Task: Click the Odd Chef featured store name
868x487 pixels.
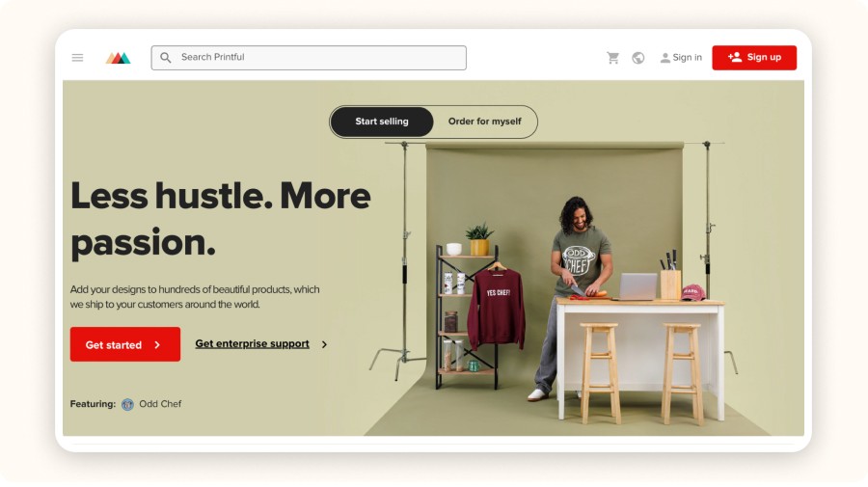Action: pyautogui.click(x=160, y=404)
